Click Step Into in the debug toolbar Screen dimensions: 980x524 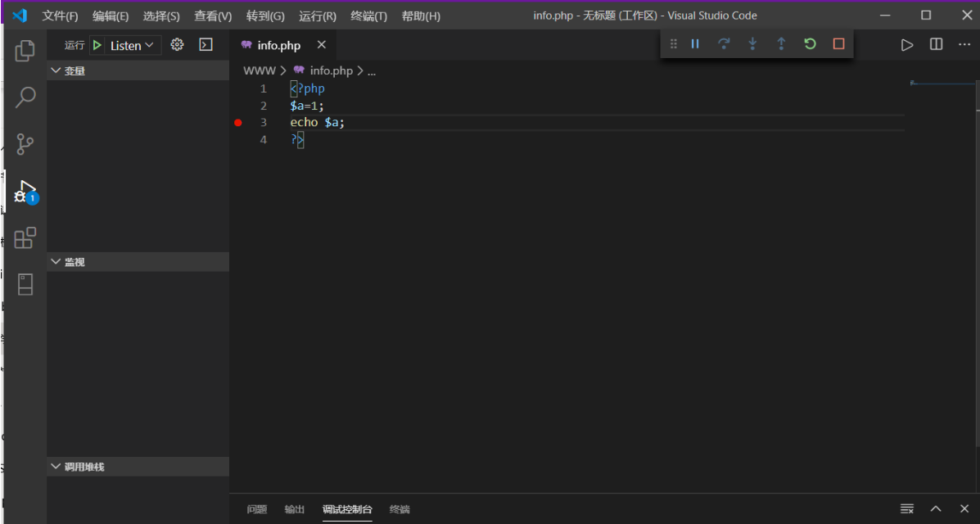click(752, 43)
